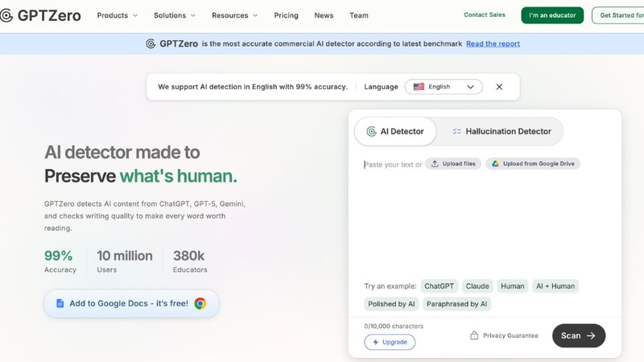Image resolution: width=644 pixels, height=362 pixels.
Task: Open the Read the report link
Action: [493, 44]
